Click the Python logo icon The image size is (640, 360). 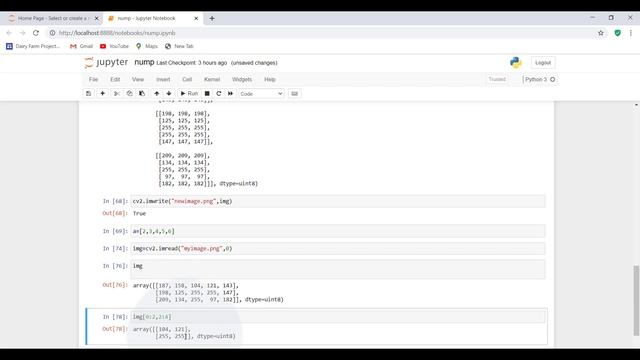click(516, 62)
